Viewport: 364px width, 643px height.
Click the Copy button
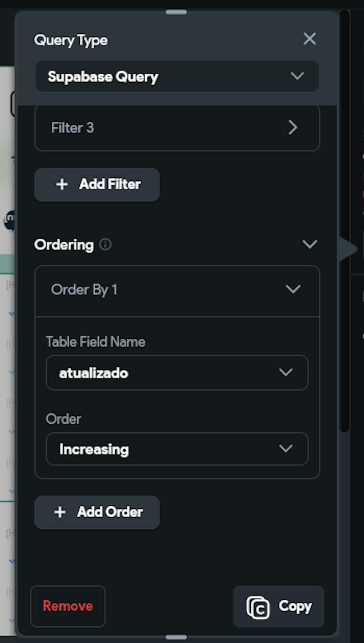279,607
